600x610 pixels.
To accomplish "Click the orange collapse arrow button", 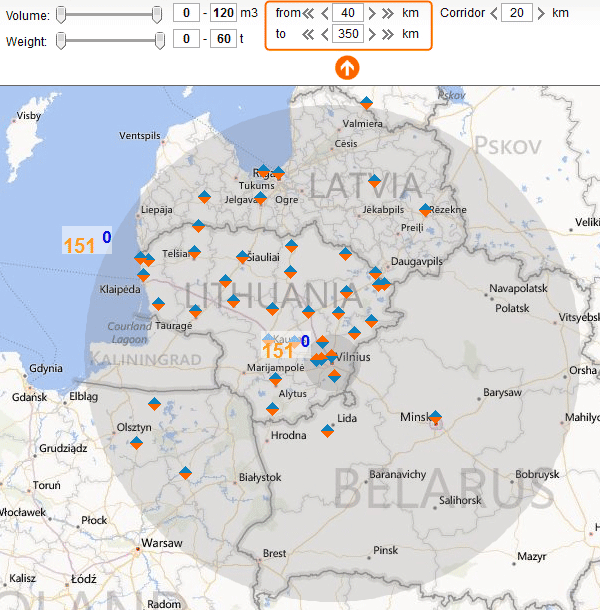I will coord(347,68).
